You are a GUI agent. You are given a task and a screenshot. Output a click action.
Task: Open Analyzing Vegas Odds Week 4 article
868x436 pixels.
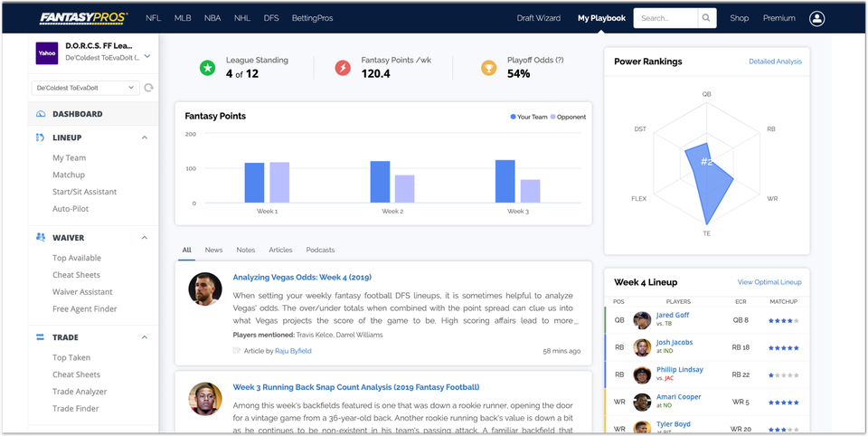(x=302, y=277)
